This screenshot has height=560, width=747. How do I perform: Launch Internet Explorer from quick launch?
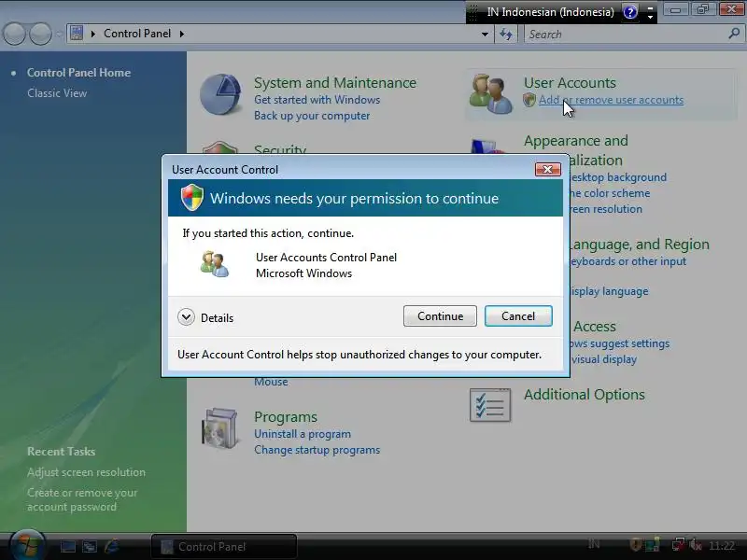click(x=112, y=546)
